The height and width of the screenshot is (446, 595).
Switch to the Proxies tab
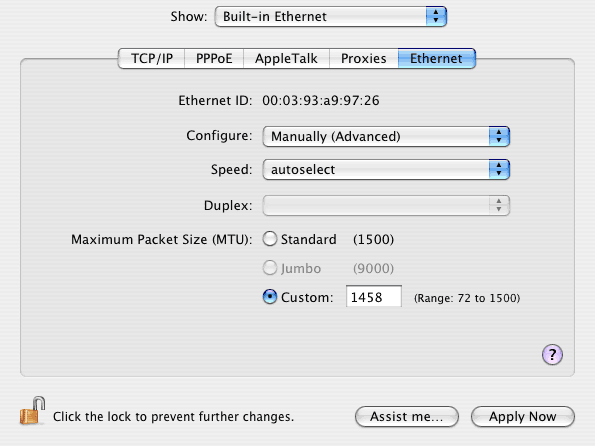pos(364,58)
